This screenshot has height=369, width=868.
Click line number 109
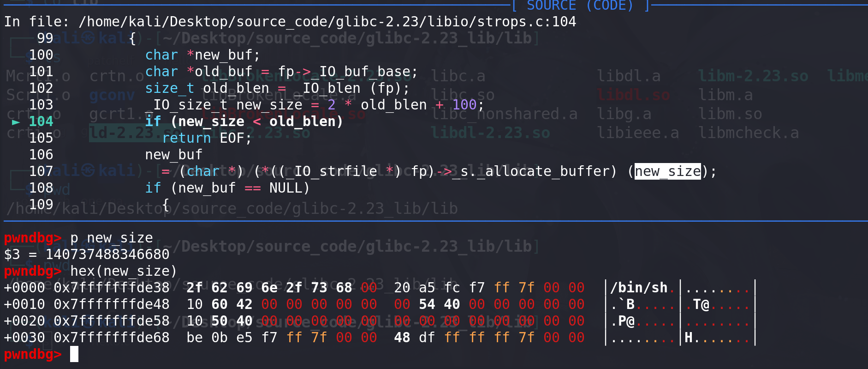pos(41,205)
